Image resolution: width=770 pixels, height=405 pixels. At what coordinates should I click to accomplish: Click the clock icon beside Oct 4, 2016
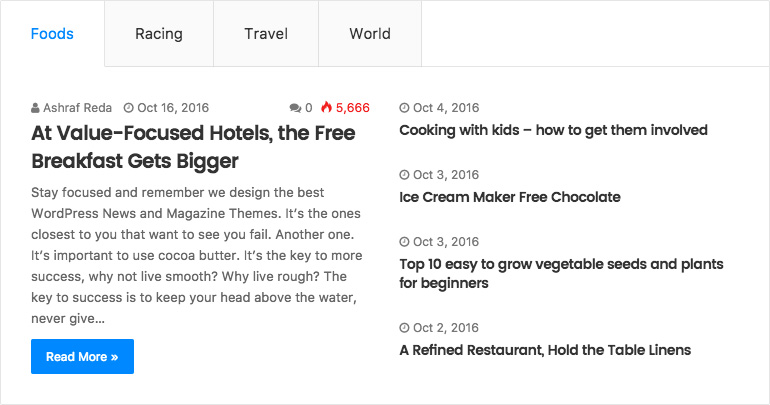point(404,108)
